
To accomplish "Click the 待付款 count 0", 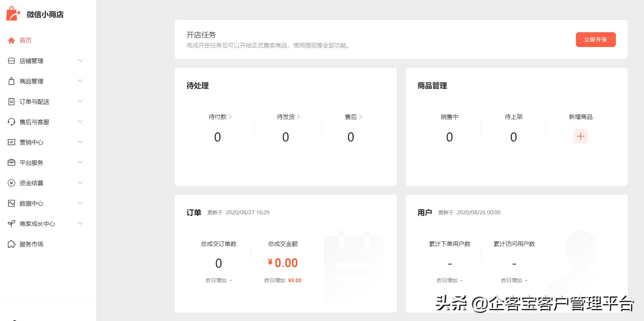I will click(x=218, y=137).
